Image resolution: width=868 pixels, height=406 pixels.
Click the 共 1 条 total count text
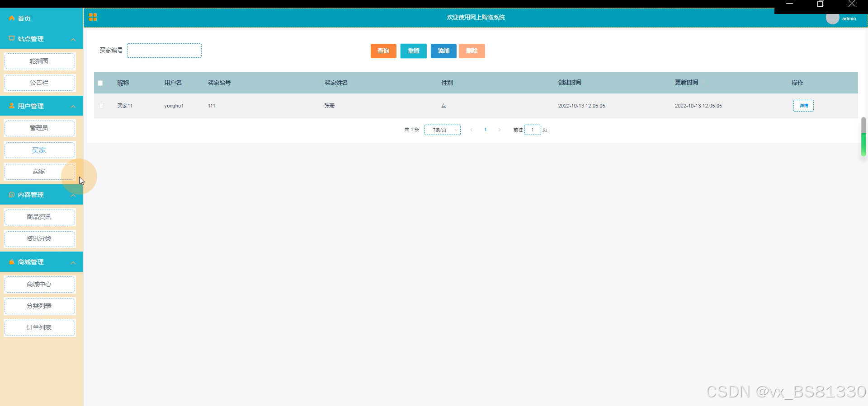click(411, 130)
